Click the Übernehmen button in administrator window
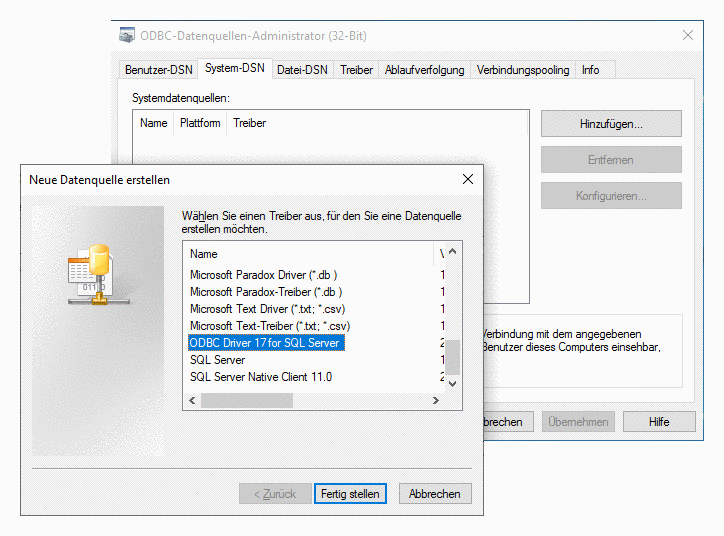Image resolution: width=724 pixels, height=536 pixels. (x=578, y=422)
